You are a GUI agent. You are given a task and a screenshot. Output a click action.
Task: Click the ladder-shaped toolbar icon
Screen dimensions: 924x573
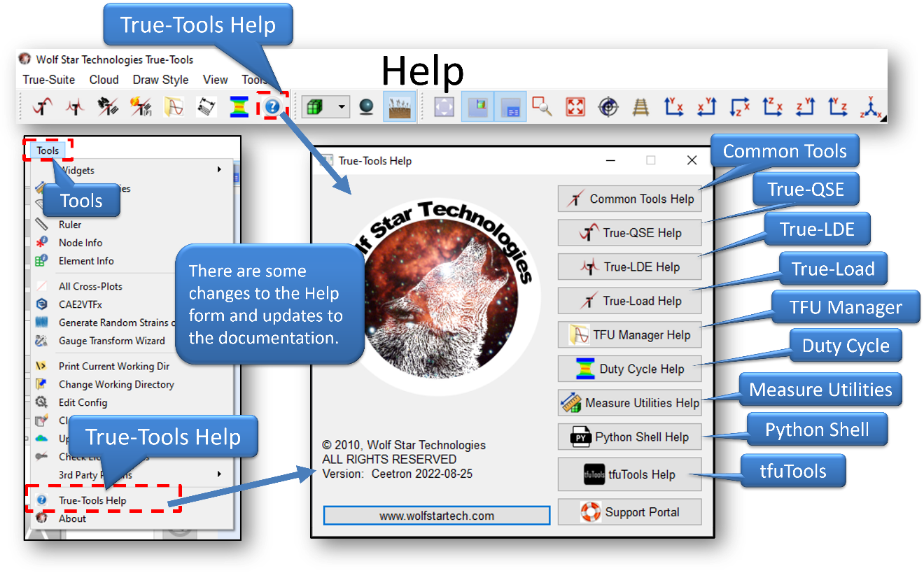640,107
